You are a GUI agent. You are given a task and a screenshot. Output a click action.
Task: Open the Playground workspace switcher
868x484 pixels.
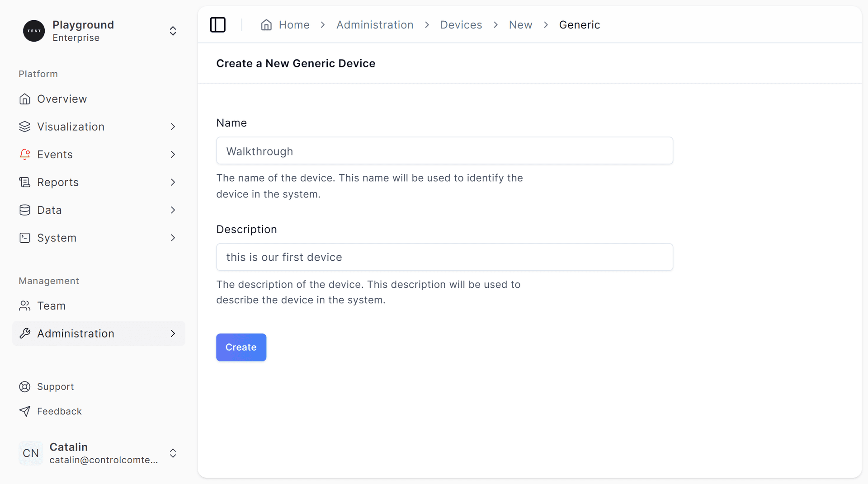pos(173,31)
